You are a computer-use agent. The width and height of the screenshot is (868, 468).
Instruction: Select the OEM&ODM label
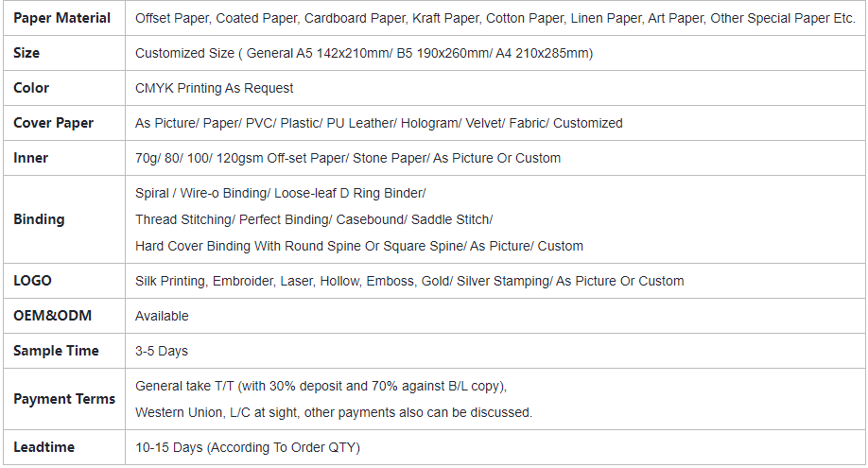pyautogui.click(x=53, y=316)
